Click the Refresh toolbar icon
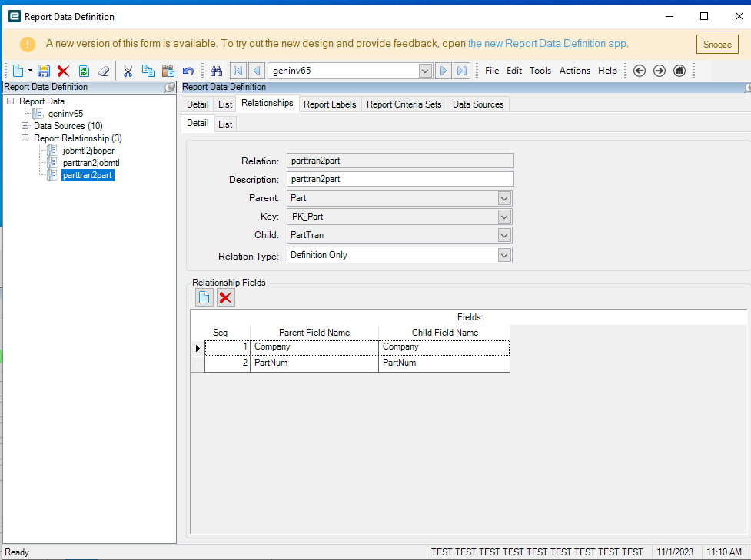This screenshot has height=560, width=751. [84, 71]
